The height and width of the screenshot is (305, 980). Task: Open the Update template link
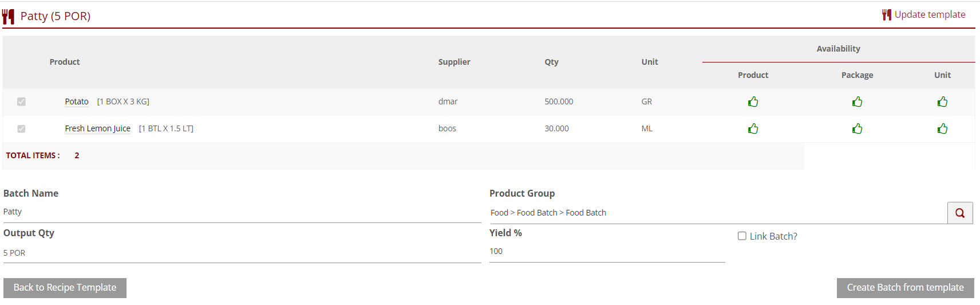click(929, 15)
